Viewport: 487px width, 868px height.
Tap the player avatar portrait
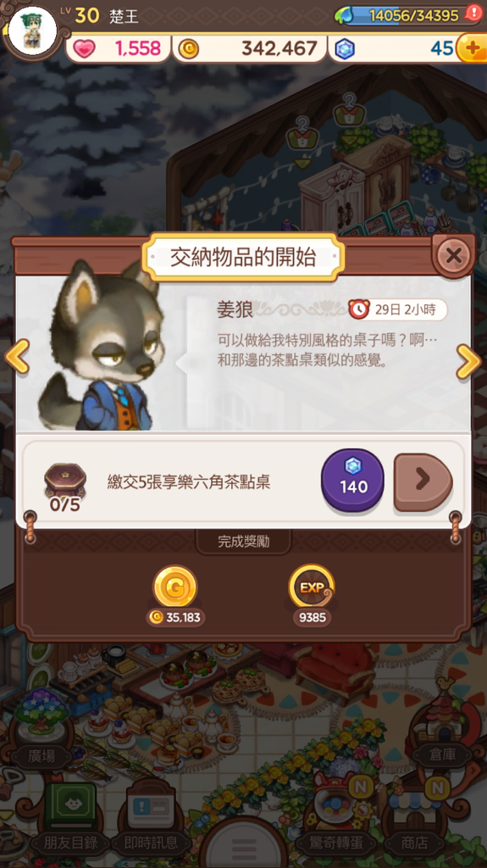point(33,30)
